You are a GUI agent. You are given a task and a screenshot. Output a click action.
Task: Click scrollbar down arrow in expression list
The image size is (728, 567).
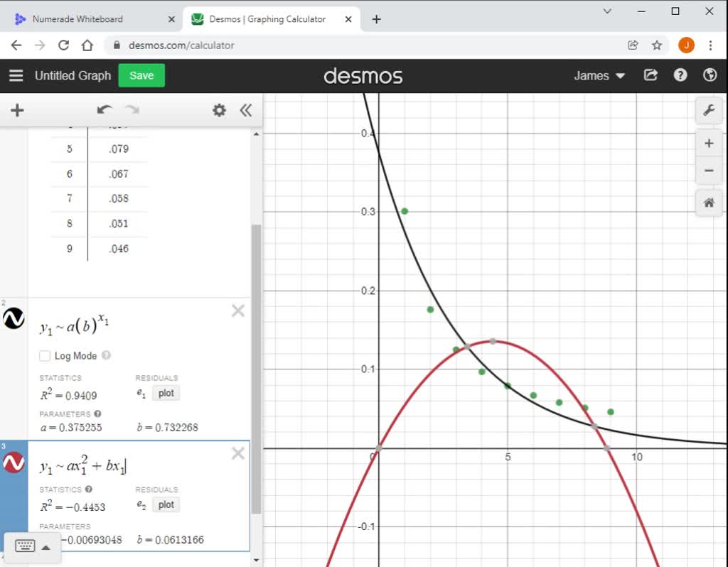[256, 560]
